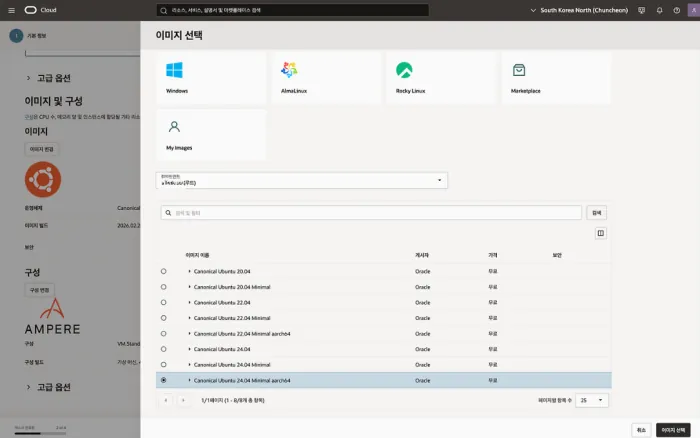This screenshot has width=700, height=438.
Task: Select Canonical Ubuntu 24.04 Minimal radio button
Action: pos(163,364)
